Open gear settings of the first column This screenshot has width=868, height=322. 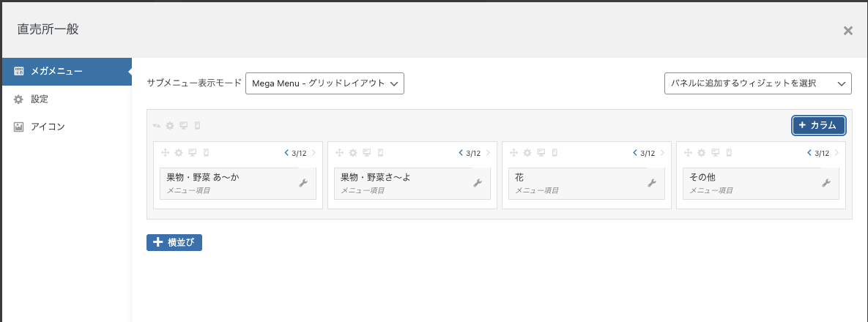click(178, 153)
